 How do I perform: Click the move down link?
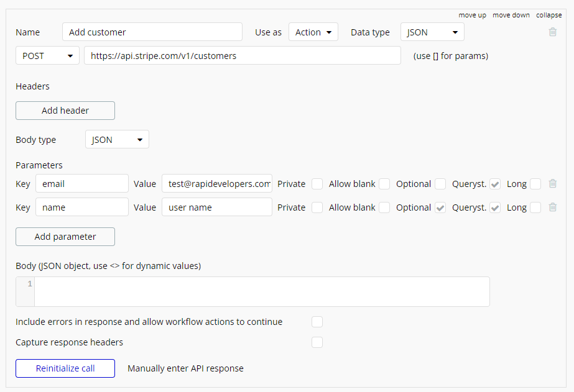510,15
